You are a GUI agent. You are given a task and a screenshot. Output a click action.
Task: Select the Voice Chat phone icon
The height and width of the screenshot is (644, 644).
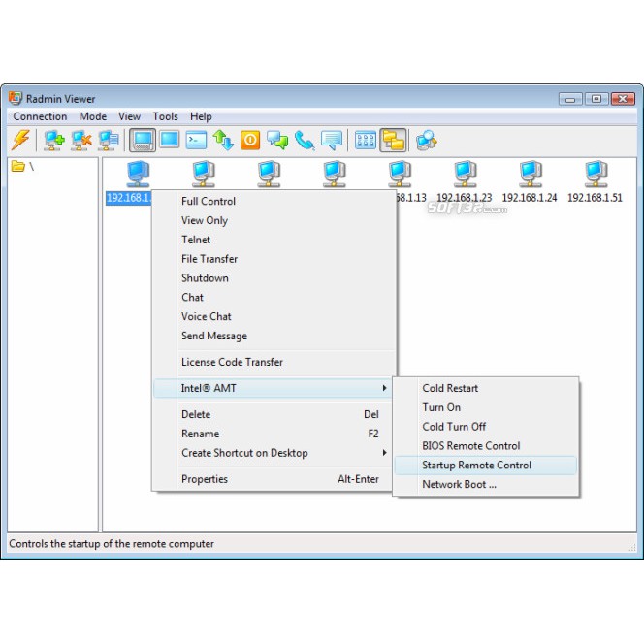point(305,140)
